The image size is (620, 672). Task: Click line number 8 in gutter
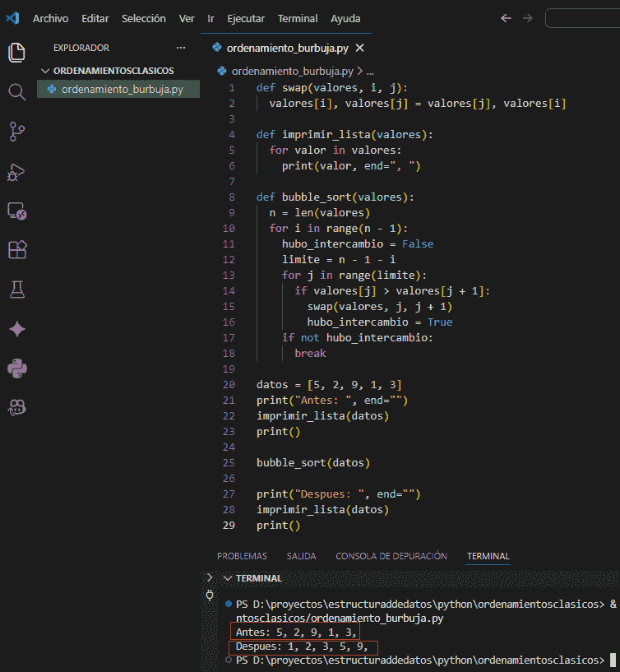pyautogui.click(x=232, y=197)
